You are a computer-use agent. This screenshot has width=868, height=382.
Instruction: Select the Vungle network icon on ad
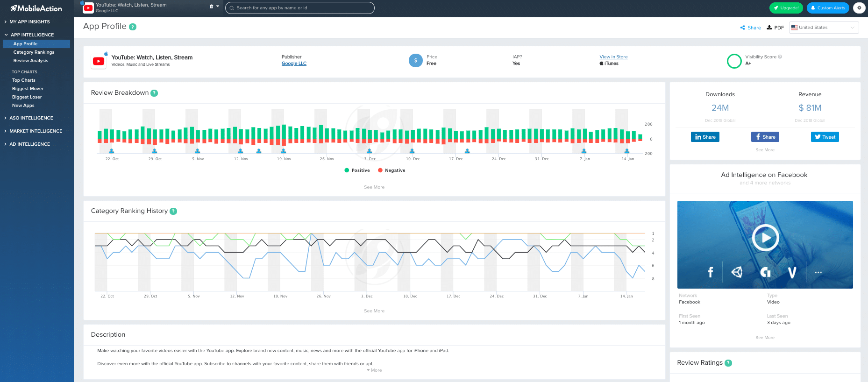click(x=792, y=272)
